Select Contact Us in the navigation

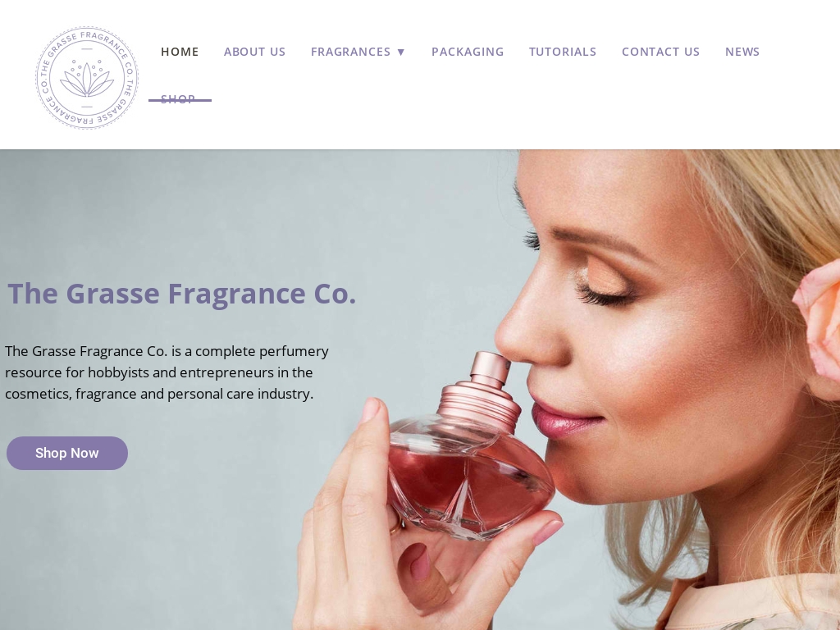[660, 52]
